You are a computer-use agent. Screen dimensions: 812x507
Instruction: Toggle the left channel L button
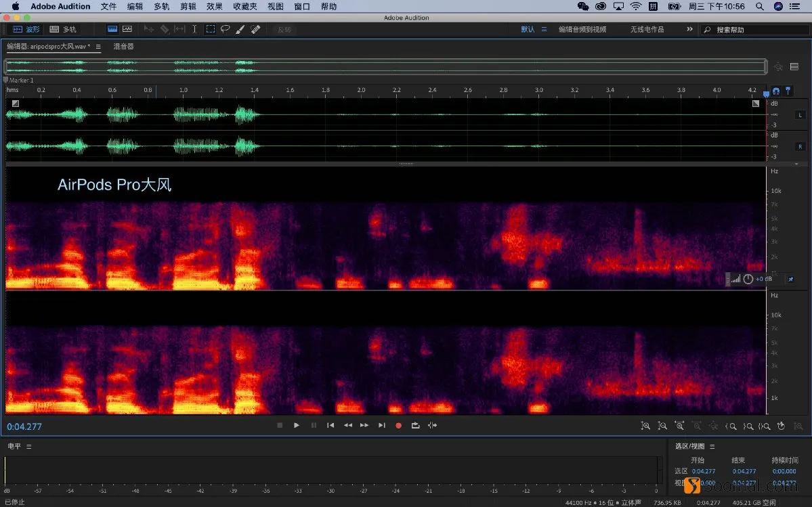(x=800, y=115)
